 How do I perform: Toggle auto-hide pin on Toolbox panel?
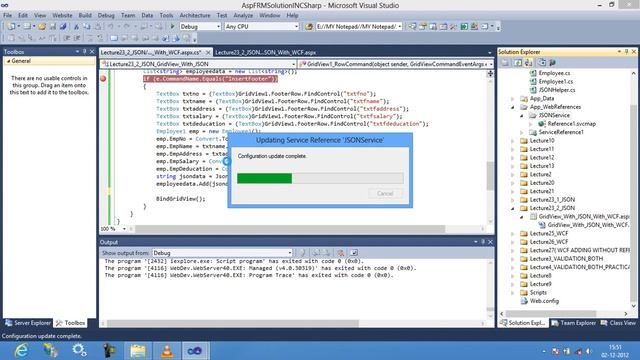click(84, 51)
